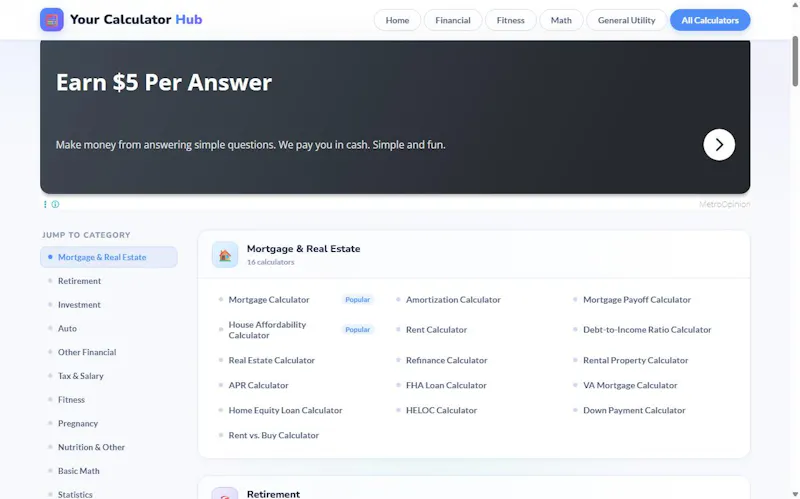Image resolution: width=800 pixels, height=499 pixels.
Task: Open the Mortgage Calculator link
Action: pyautogui.click(x=269, y=300)
